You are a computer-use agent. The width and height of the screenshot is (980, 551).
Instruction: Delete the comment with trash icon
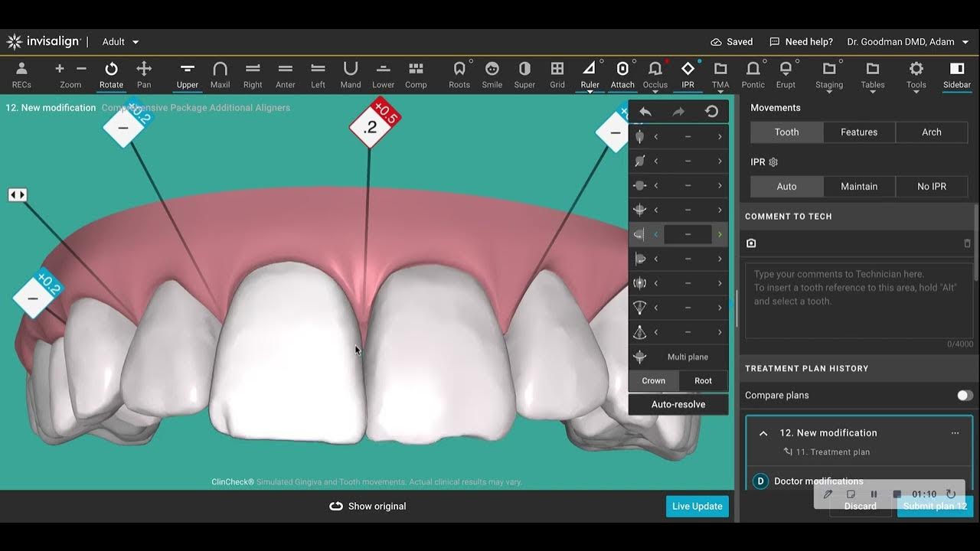(967, 243)
